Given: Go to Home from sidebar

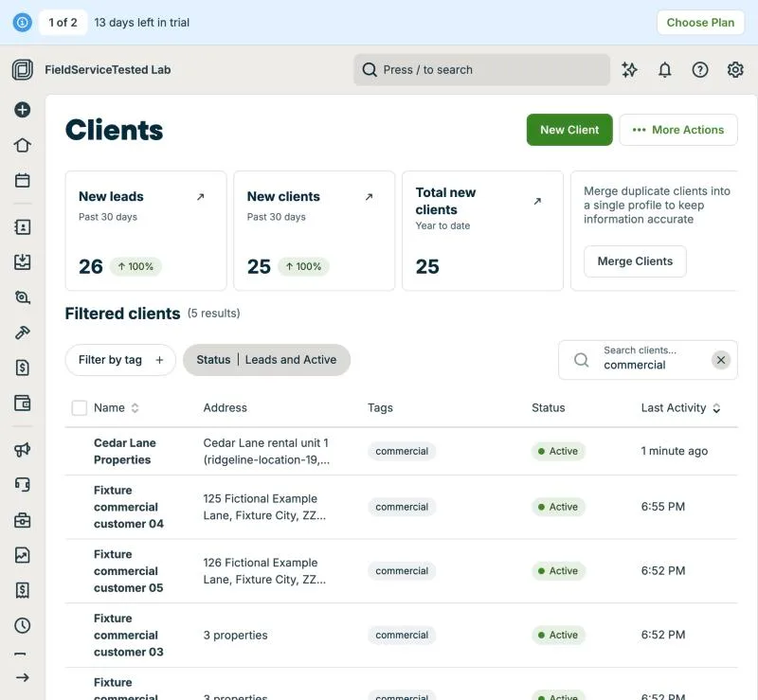Looking at the screenshot, I should pyautogui.click(x=22, y=145).
